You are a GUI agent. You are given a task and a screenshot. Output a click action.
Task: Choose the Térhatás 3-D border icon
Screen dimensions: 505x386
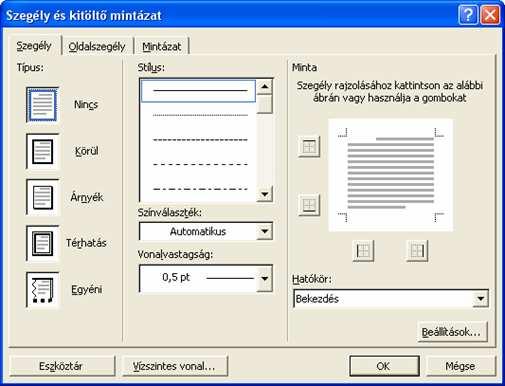(x=42, y=243)
